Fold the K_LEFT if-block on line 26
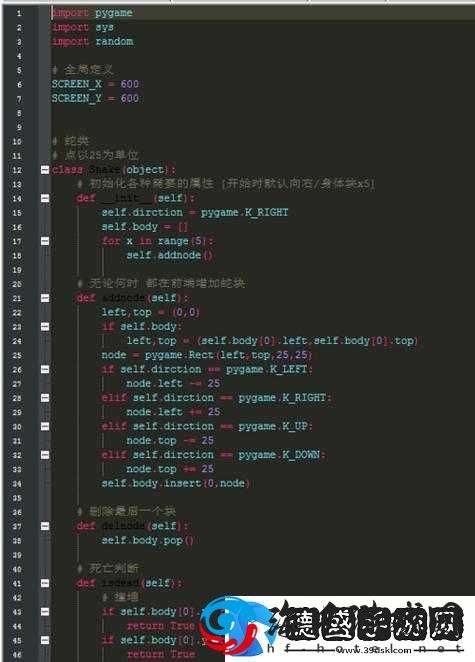 pos(45,369)
